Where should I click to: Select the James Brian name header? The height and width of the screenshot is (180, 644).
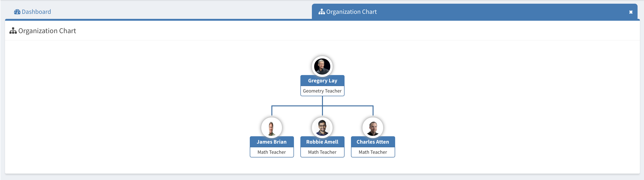click(271, 142)
